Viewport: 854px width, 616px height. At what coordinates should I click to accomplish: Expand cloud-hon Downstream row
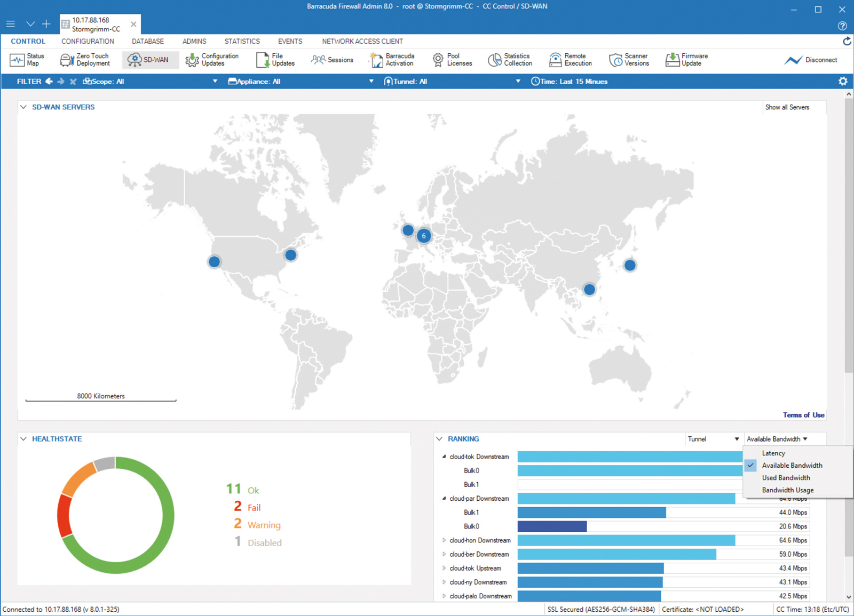pyautogui.click(x=444, y=540)
